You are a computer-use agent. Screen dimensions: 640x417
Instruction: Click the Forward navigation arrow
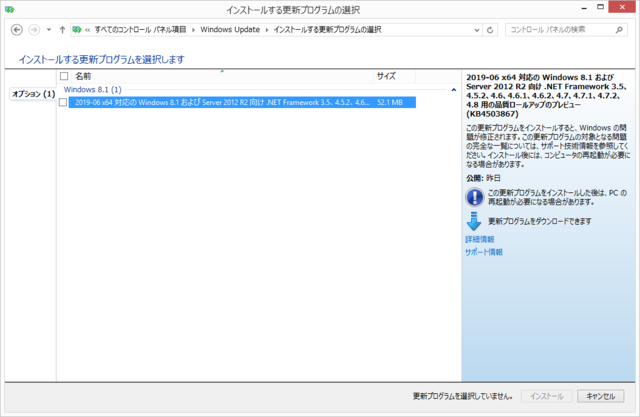(x=34, y=30)
